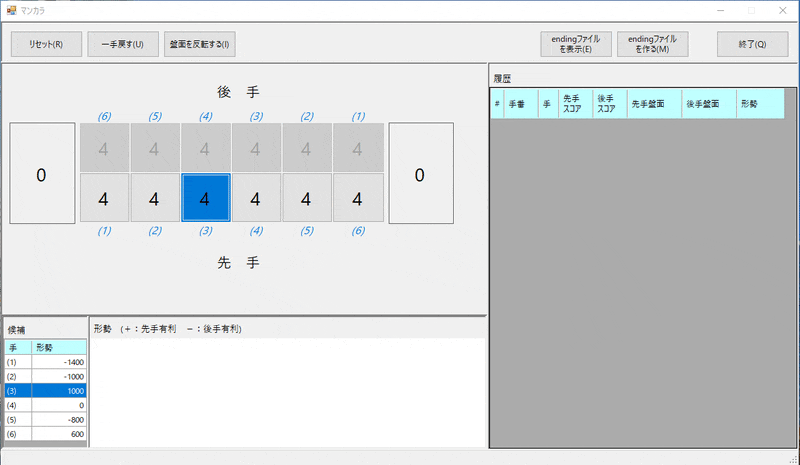
Task: Select candidate row (4) with 0
Action: tap(46, 405)
